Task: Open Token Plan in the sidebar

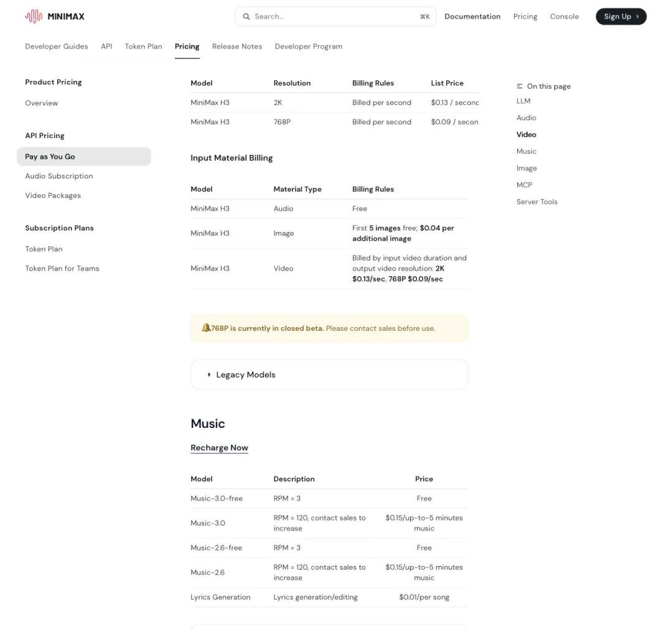Action: tap(44, 249)
